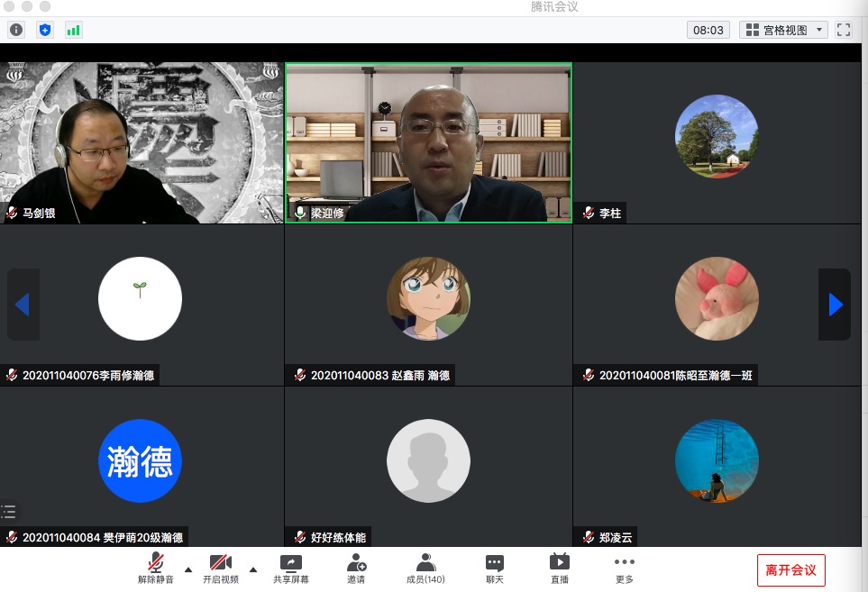Screen dimensions: 868x592
Task: Go to previous page of participants
Action: point(23,305)
